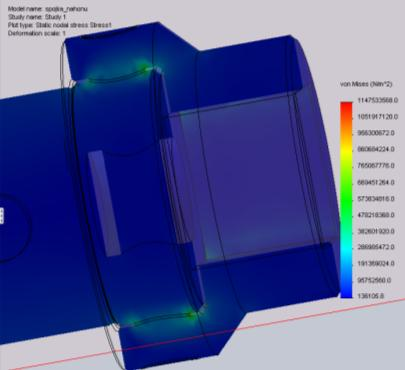This screenshot has height=370, width=405.
Task: Select the light rectangular key slot face
Action: coord(104,204)
